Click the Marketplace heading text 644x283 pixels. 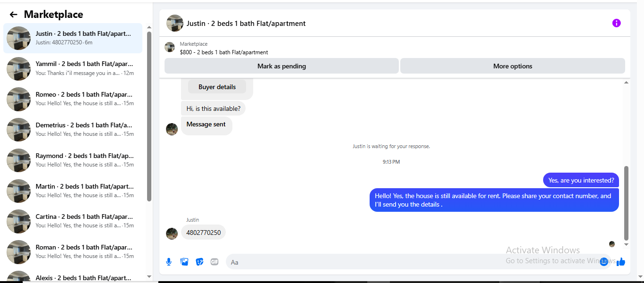coord(53,15)
